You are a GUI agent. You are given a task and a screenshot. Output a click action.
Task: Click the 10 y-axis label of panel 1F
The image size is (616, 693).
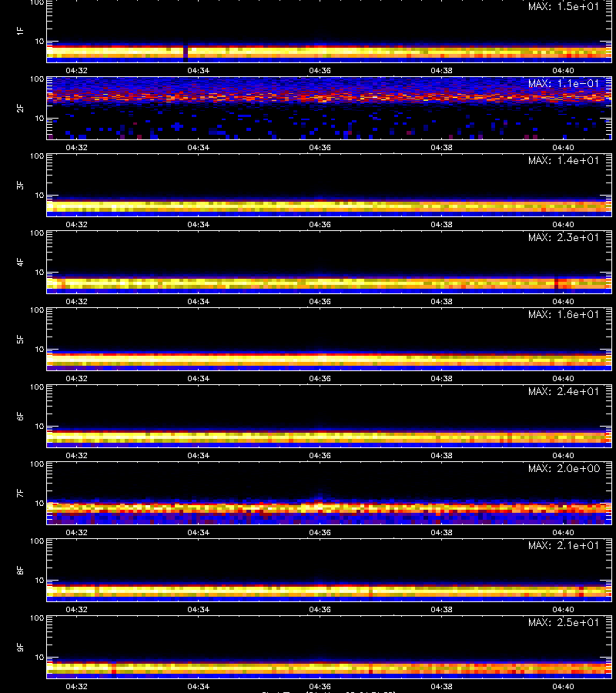point(40,41)
